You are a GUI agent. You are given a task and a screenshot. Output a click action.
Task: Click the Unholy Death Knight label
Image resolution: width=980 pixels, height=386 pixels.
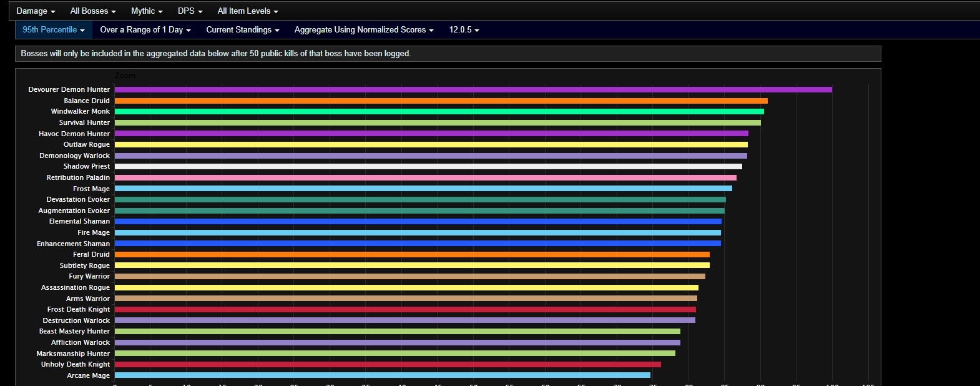point(76,364)
